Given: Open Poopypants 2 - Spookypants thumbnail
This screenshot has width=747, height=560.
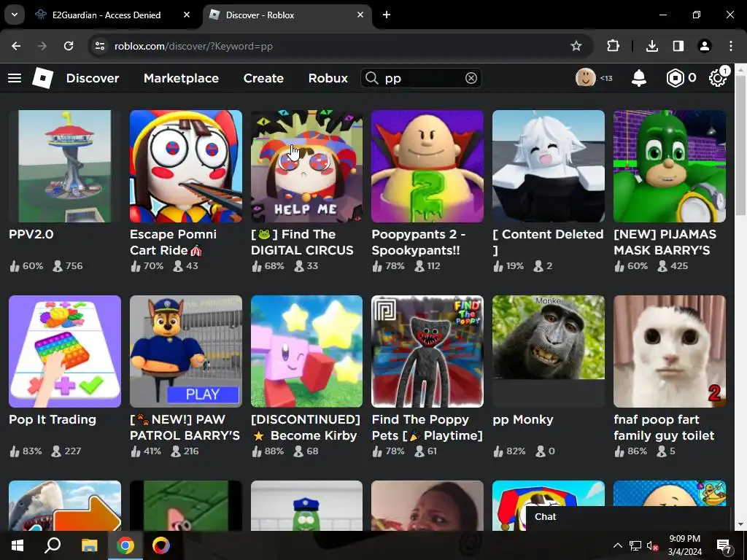Looking at the screenshot, I should tap(427, 166).
